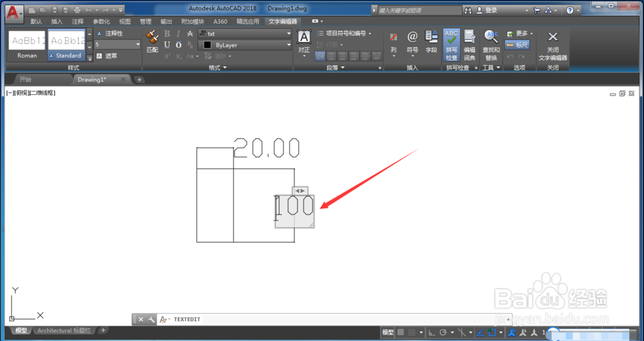The width and height of the screenshot is (644, 341).
Task: Click the distribute paragraph alignment icon
Action: click(x=375, y=55)
